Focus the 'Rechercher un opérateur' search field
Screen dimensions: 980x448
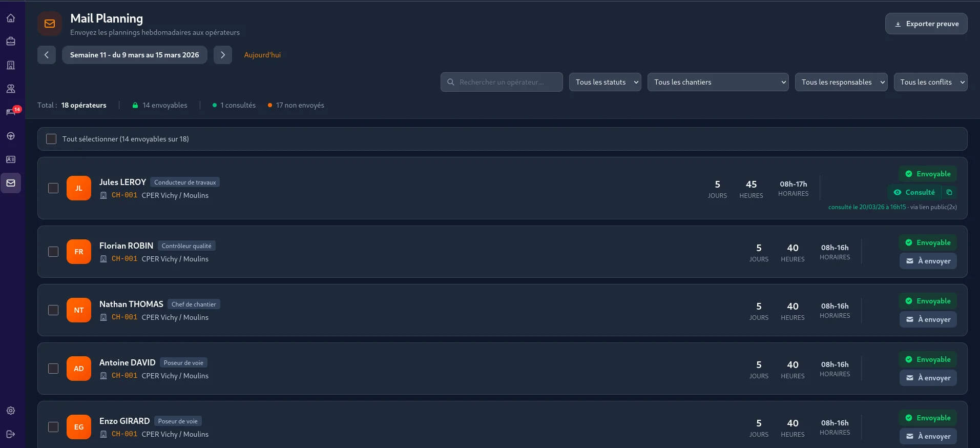coord(502,82)
